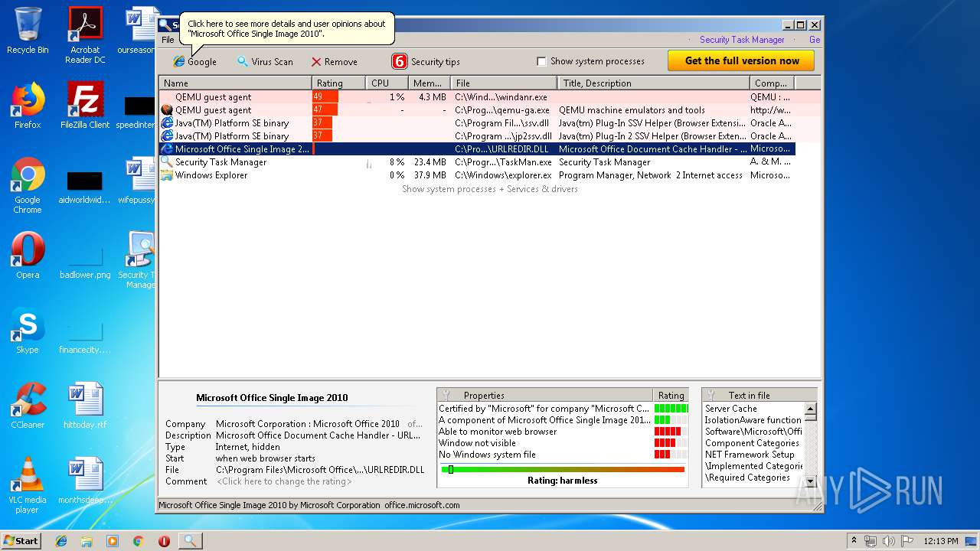
Task: Show hidden system tray icons arrow
Action: point(854,541)
